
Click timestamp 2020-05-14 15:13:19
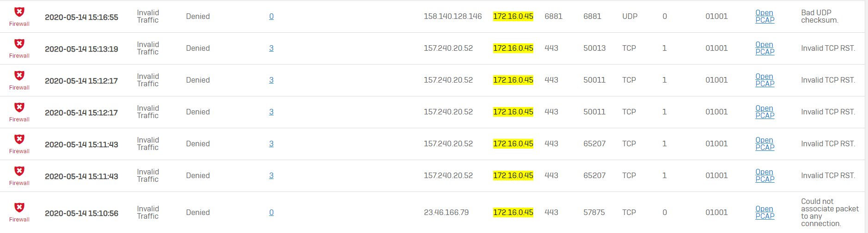(x=81, y=49)
